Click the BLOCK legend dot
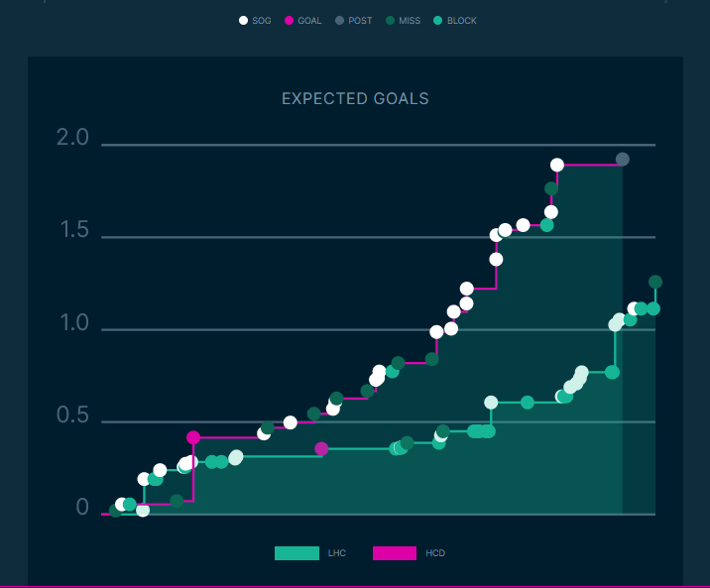The height and width of the screenshot is (588, 710). (x=439, y=20)
